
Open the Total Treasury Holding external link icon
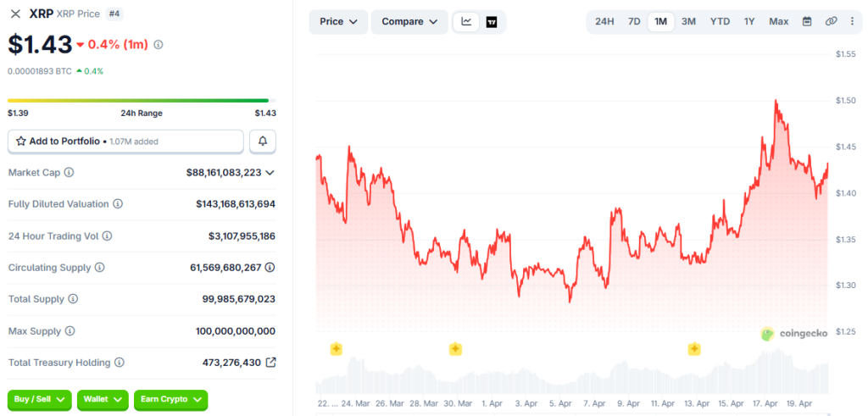click(x=271, y=363)
